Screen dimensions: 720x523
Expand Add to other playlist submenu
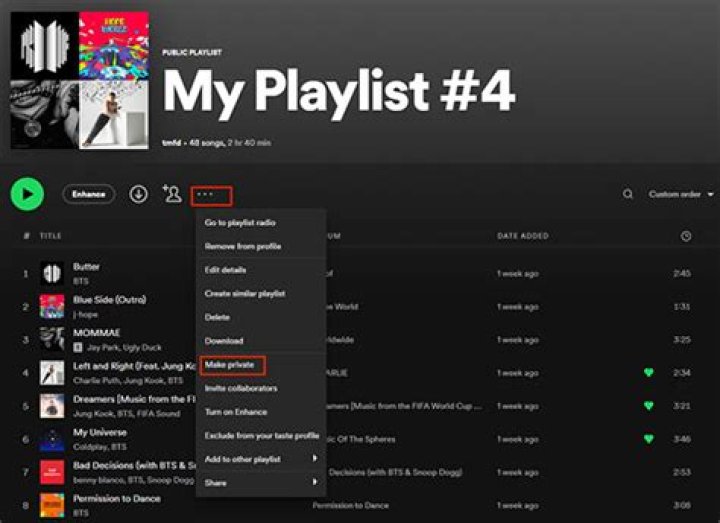click(260, 459)
